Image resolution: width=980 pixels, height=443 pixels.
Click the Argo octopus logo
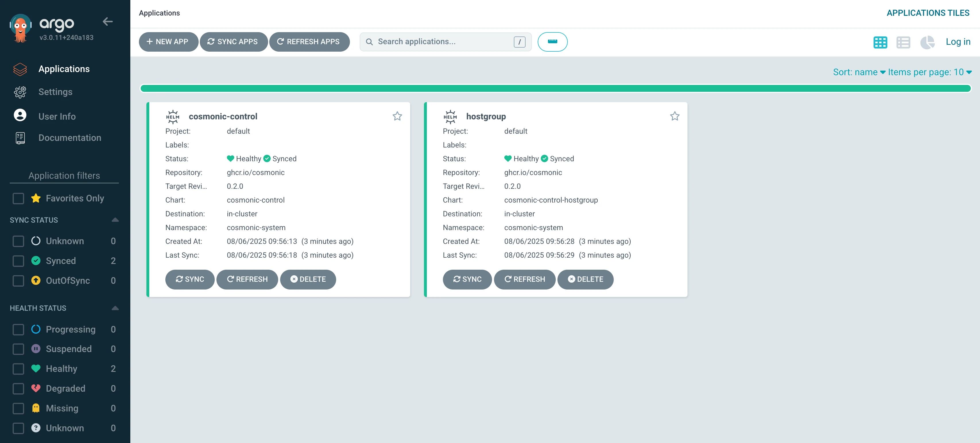20,28
